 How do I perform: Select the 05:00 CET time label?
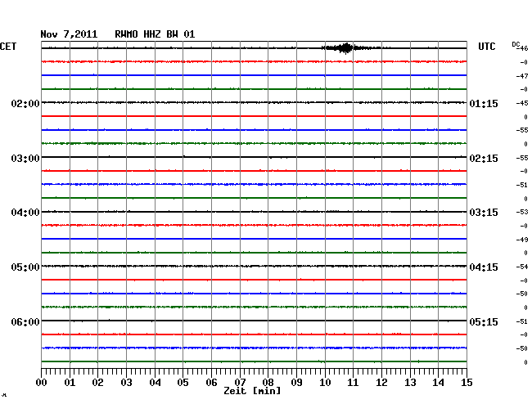(25, 267)
